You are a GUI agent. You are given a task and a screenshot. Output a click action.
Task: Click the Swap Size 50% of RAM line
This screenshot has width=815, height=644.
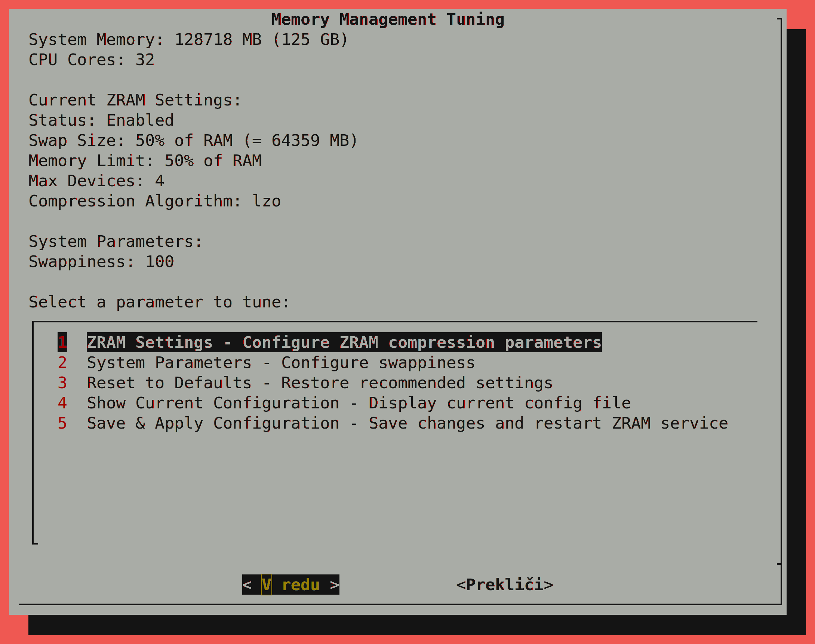coord(193,141)
